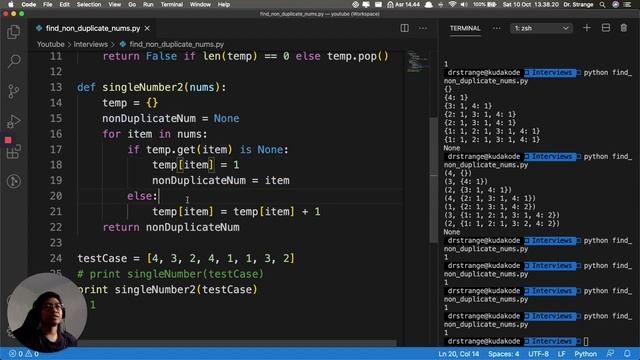The width and height of the screenshot is (640, 360).
Task: Split the editor to the right
Action: (404, 28)
